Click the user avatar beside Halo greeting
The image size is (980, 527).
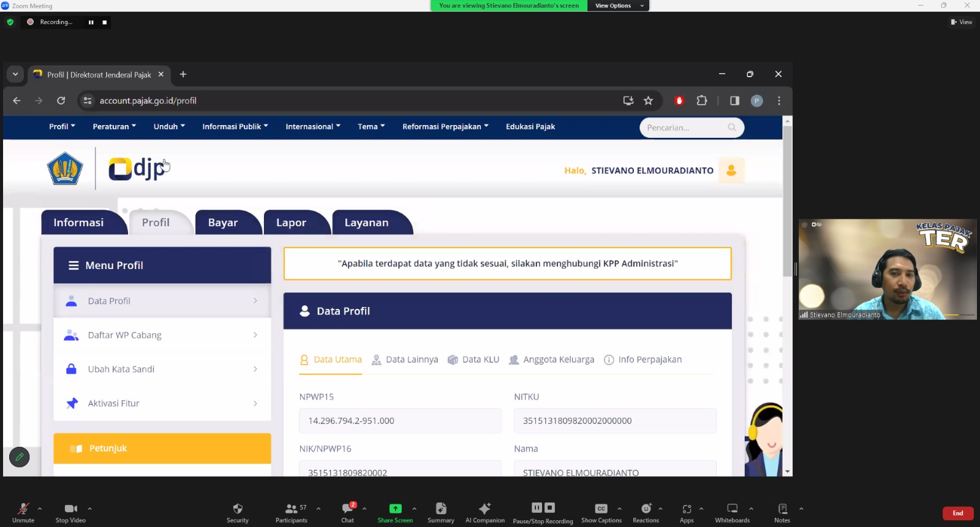click(x=731, y=170)
